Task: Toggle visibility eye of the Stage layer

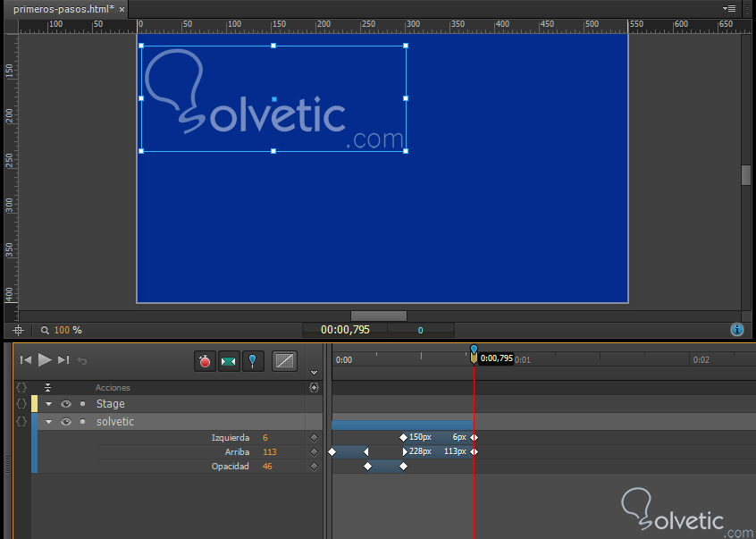Action: tap(66, 404)
